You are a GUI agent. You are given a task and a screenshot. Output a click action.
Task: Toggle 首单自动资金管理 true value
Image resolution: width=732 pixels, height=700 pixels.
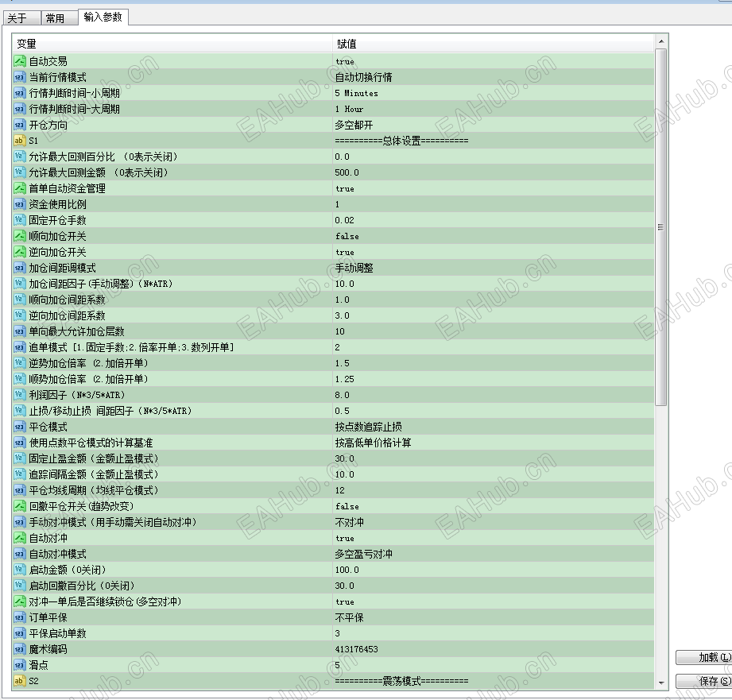click(344, 188)
